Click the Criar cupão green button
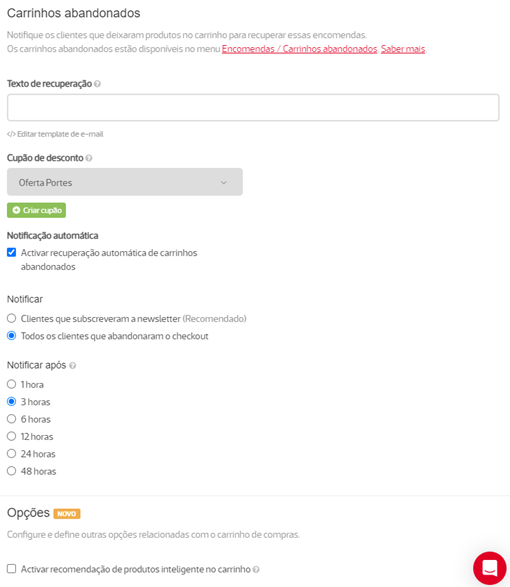This screenshot has height=587, width=510. coord(36,210)
